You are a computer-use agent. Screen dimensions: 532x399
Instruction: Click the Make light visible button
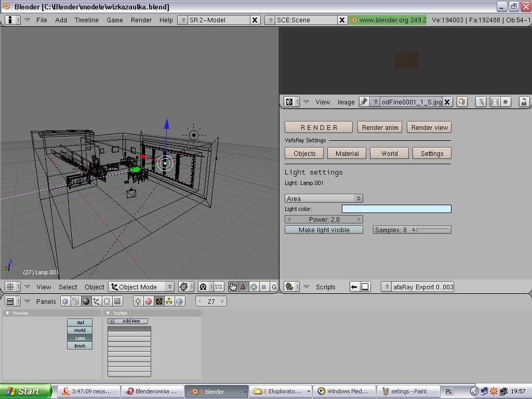[x=324, y=230]
